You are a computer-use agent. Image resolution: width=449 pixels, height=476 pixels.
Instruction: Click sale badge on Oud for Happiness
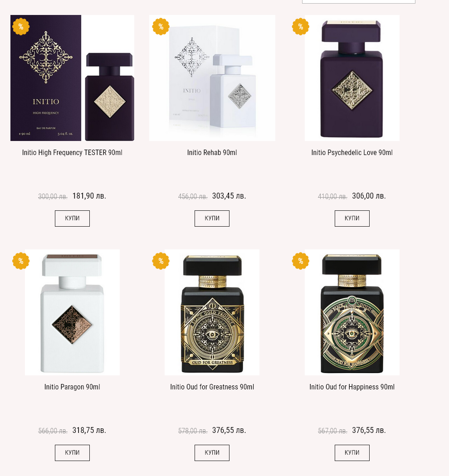point(300,261)
